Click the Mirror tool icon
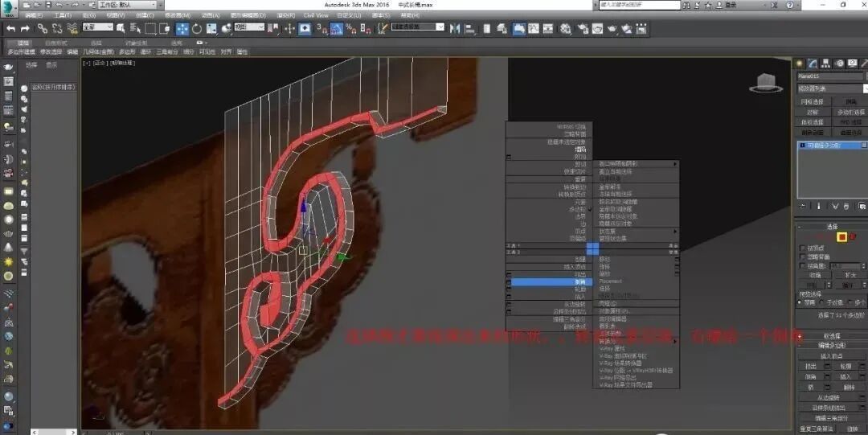The width and height of the screenshot is (868, 435). (x=455, y=29)
